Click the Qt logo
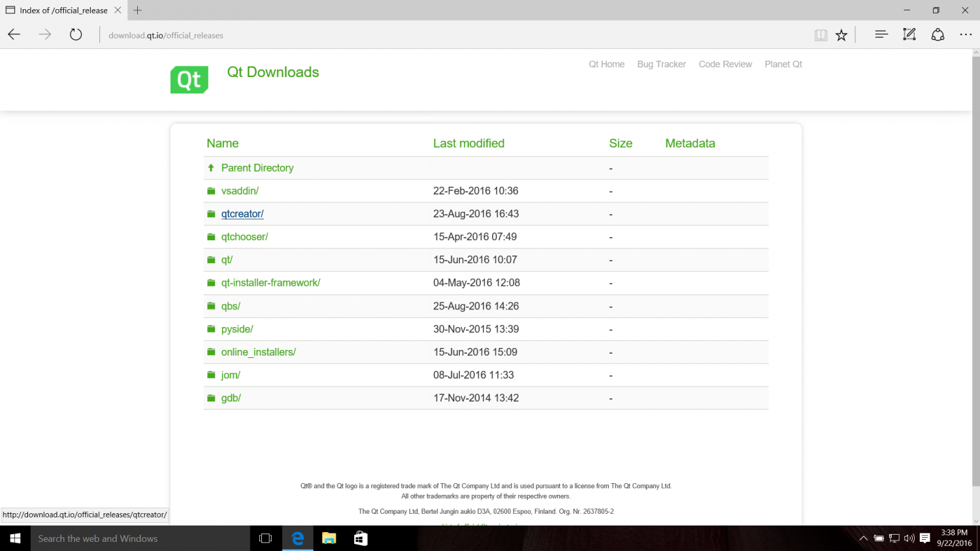 (x=189, y=79)
